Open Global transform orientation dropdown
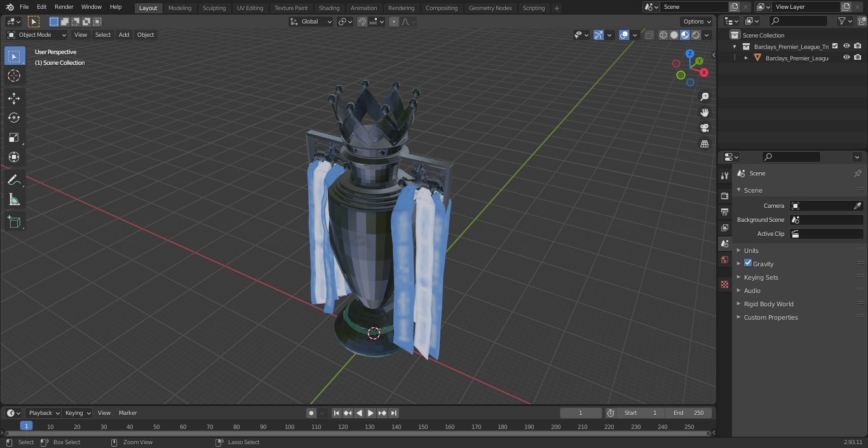The width and height of the screenshot is (868, 448). click(311, 22)
